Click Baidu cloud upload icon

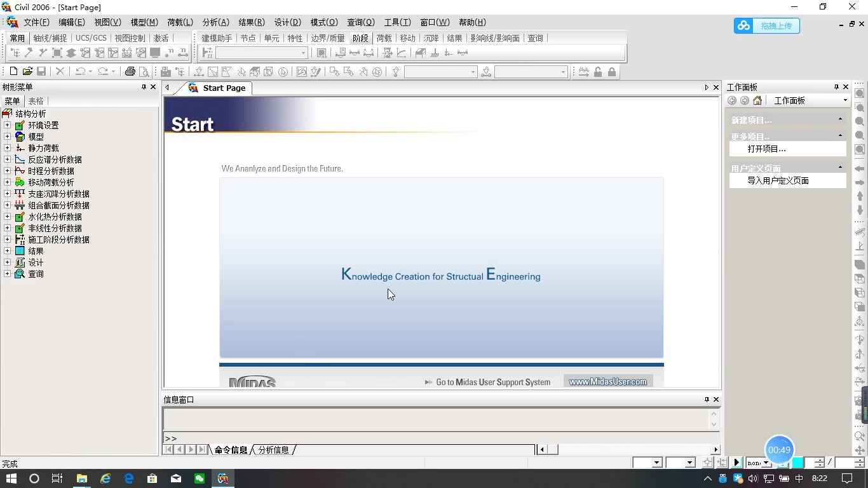pos(743,25)
